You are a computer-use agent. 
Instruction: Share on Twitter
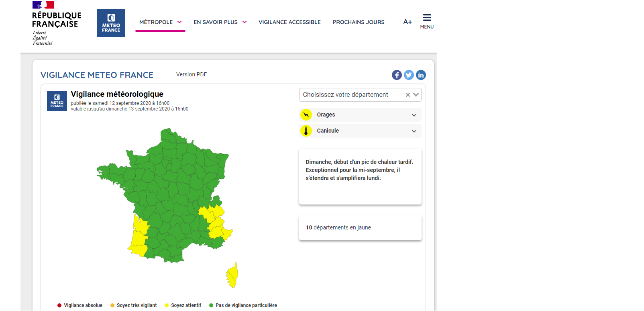click(409, 75)
